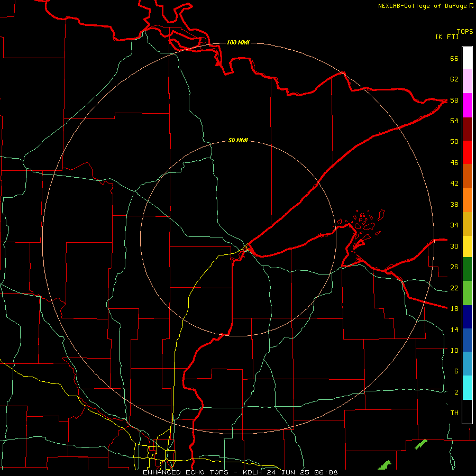The height and width of the screenshot is (476, 476).
Task: Click the bright red 50 kft swatch
Action: pos(467,152)
